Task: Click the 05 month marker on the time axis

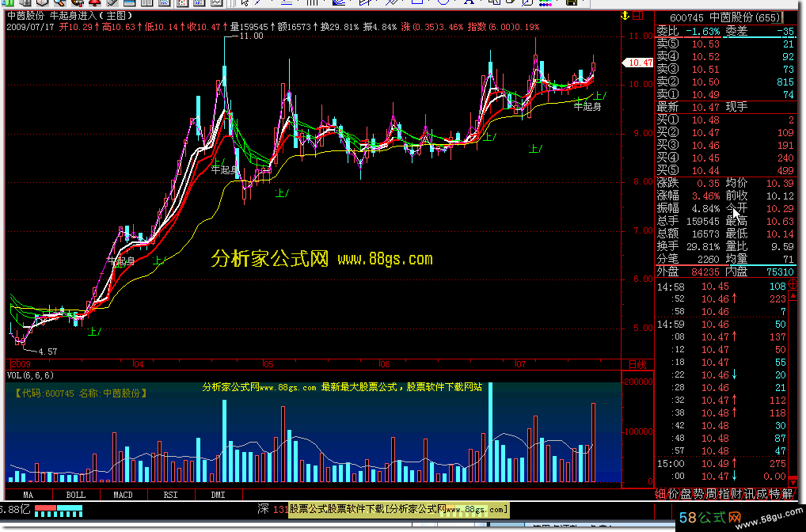Action: click(268, 364)
